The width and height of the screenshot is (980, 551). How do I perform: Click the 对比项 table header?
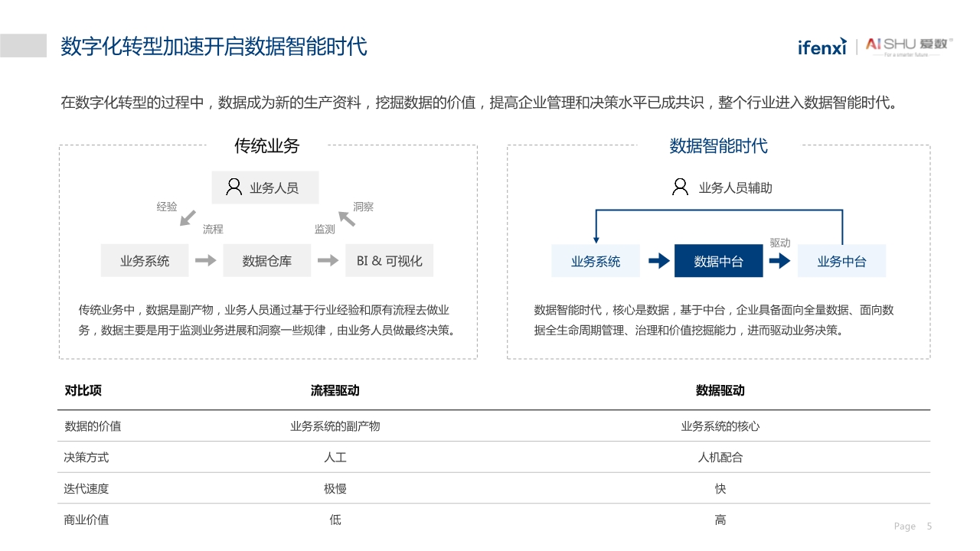[82, 390]
